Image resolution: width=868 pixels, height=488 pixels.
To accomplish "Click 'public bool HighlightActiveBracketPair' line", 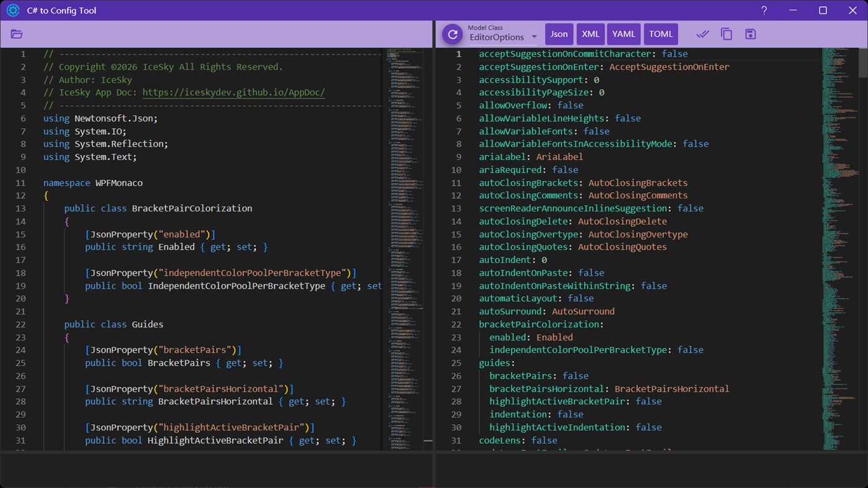I will [x=221, y=440].
